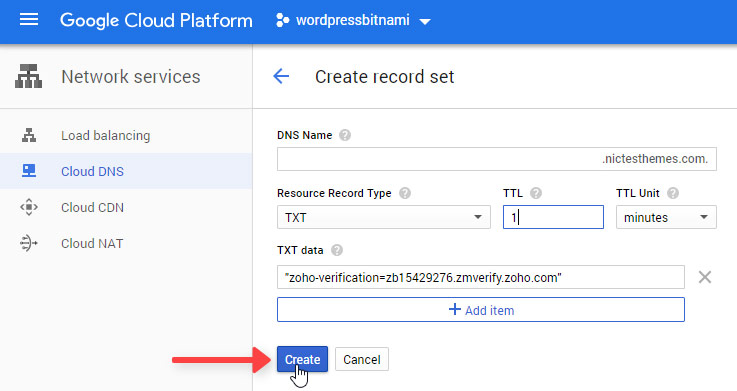Click the Cloud CDN sidebar icon

[x=29, y=207]
